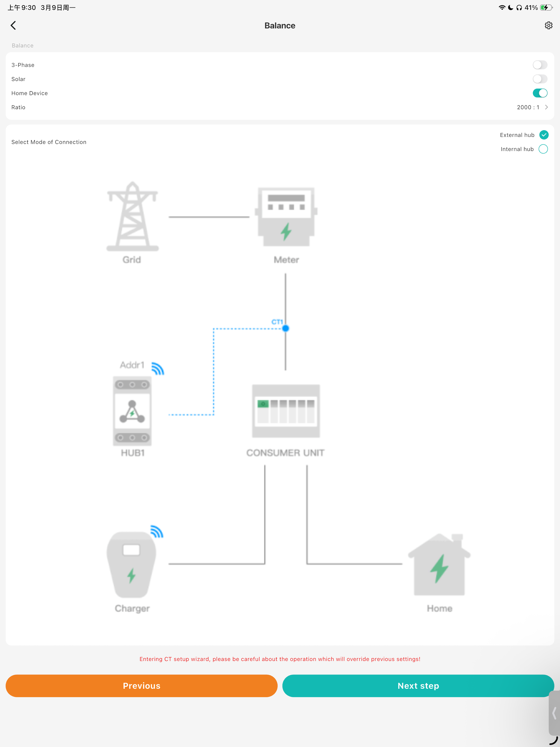Select External hub connection mode

543,135
